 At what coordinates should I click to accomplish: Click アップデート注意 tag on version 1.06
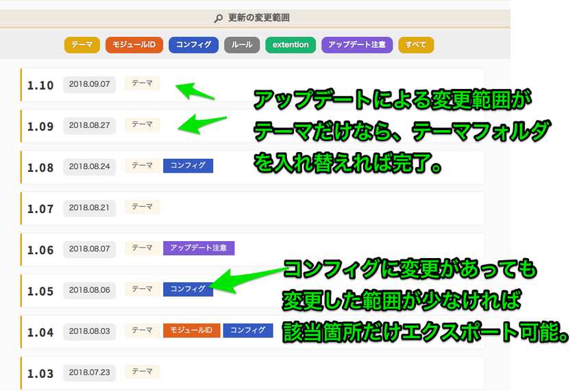tap(199, 248)
